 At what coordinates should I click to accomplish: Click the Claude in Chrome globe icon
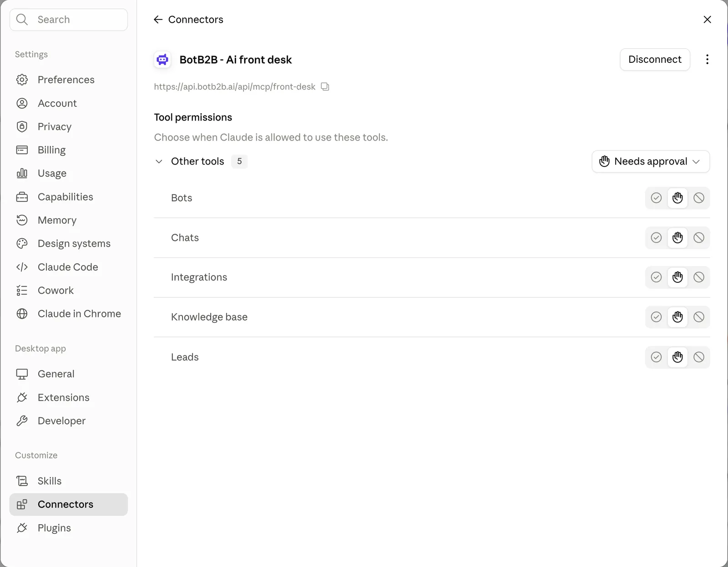pyautogui.click(x=22, y=314)
